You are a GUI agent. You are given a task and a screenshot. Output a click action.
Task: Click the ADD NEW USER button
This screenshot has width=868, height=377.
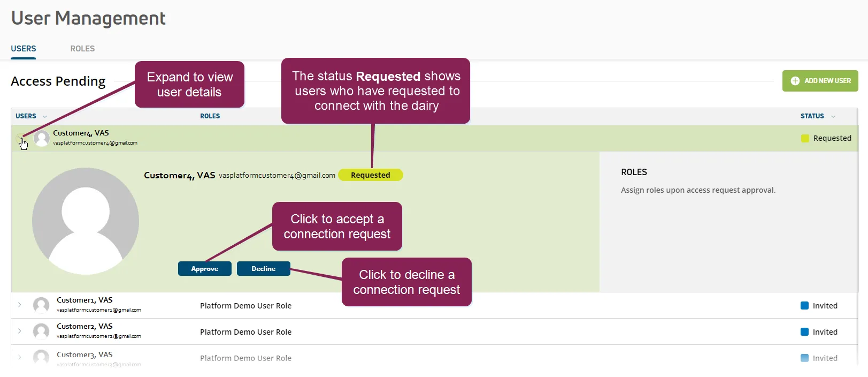pyautogui.click(x=820, y=81)
